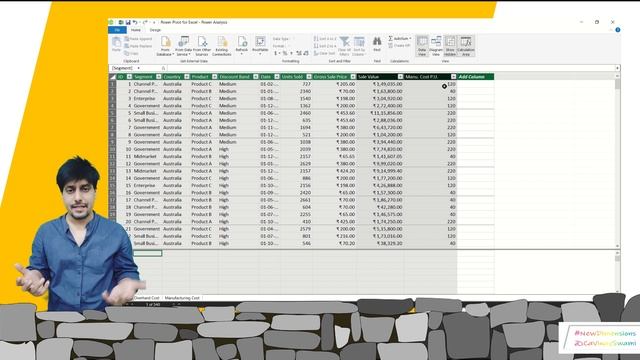Click Midmarket cell in row 11
Image resolution: width=640 pixels, height=360 pixels.
pyautogui.click(x=147, y=156)
